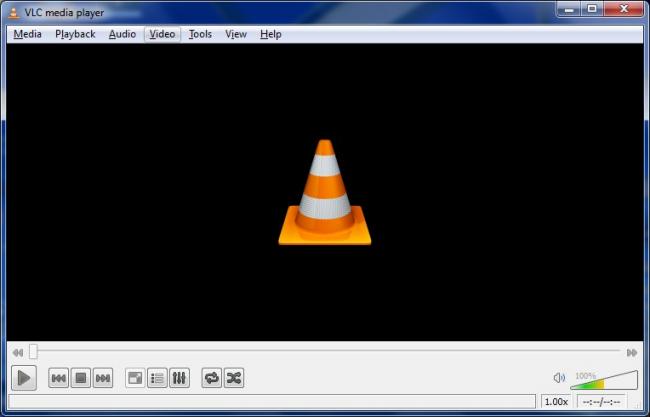Toggle shuffle random playback

coord(234,378)
